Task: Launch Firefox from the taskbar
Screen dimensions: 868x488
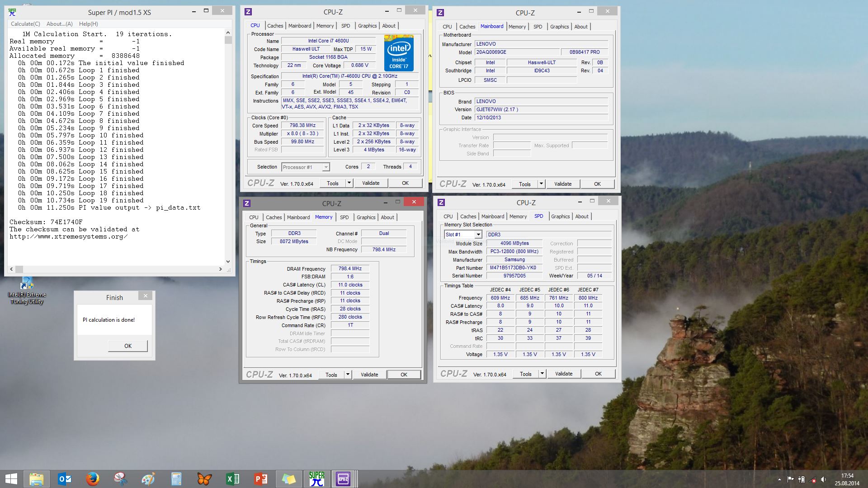Action: coord(93,479)
